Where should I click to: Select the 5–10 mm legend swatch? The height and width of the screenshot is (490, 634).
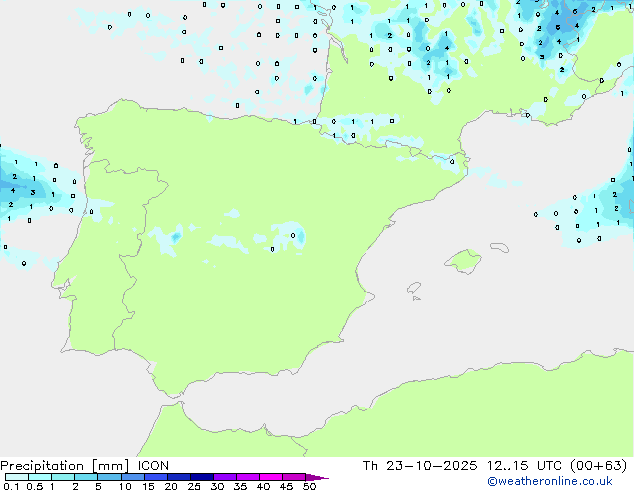pyautogui.click(x=109, y=477)
